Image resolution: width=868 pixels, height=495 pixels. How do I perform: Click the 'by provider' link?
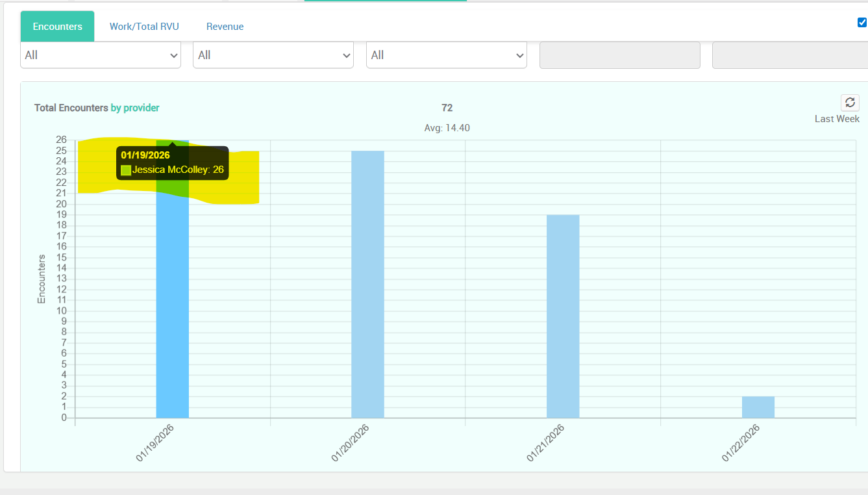coord(135,108)
